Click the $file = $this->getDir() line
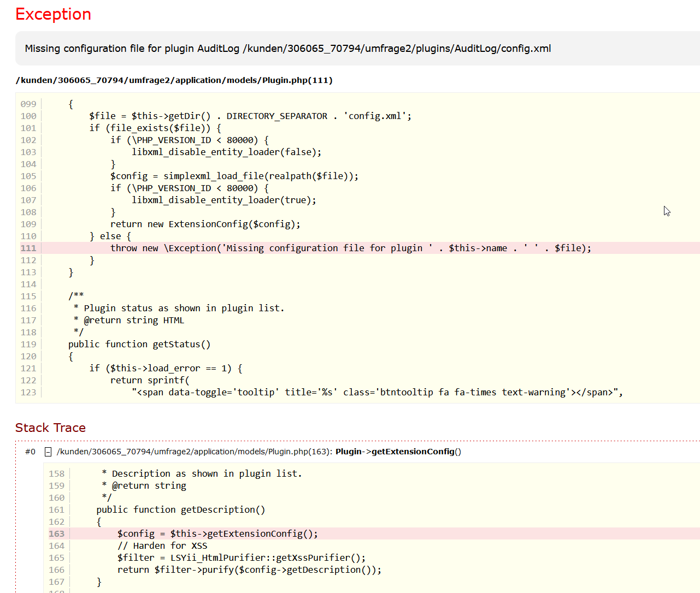The width and height of the screenshot is (700, 593). (x=250, y=116)
